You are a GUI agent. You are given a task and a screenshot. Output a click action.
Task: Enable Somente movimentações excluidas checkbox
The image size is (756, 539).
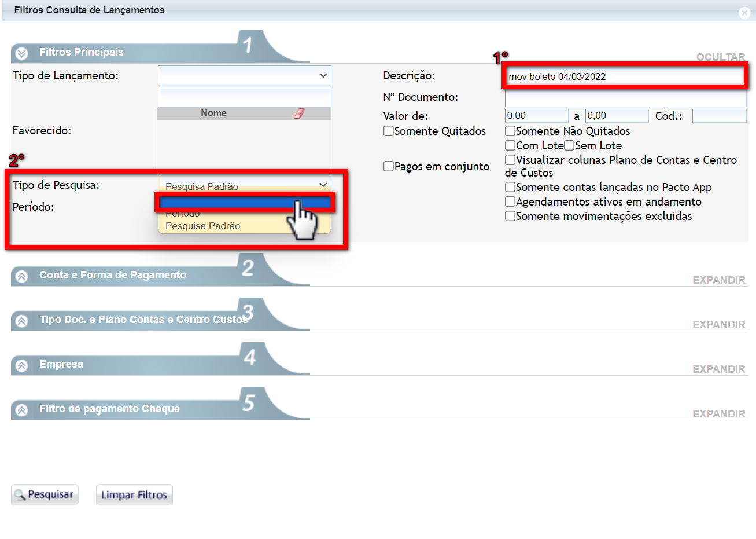point(510,216)
